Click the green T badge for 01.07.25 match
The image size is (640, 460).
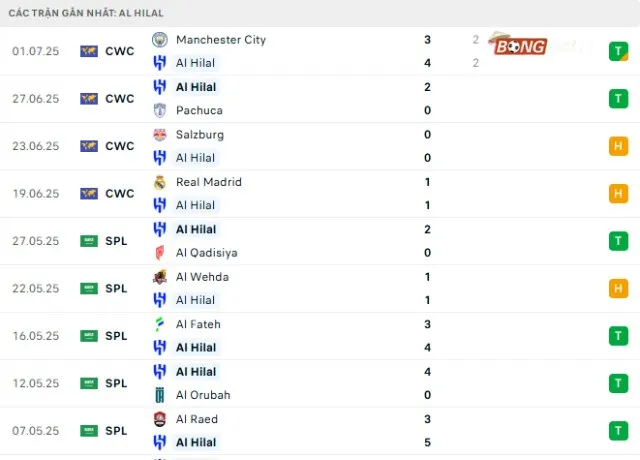pyautogui.click(x=617, y=51)
